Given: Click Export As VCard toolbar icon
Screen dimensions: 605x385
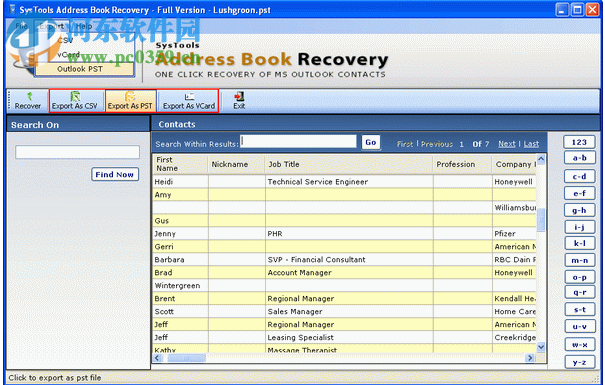Looking at the screenshot, I should tap(188, 101).
